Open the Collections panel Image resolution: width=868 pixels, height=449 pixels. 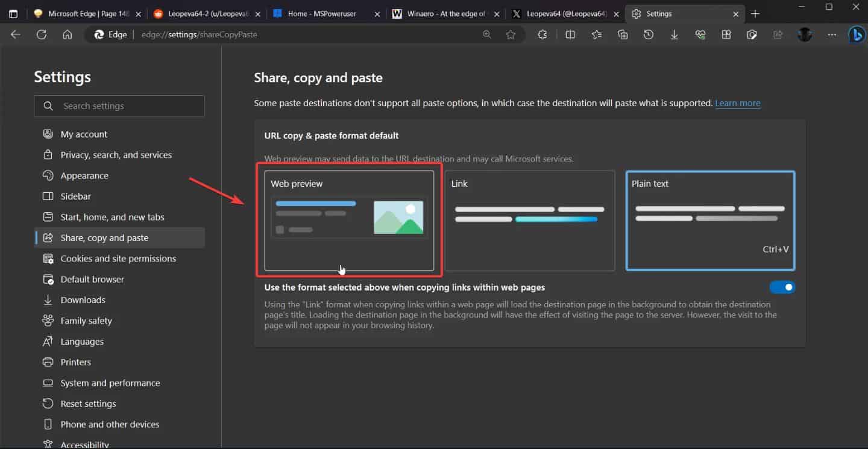point(623,34)
